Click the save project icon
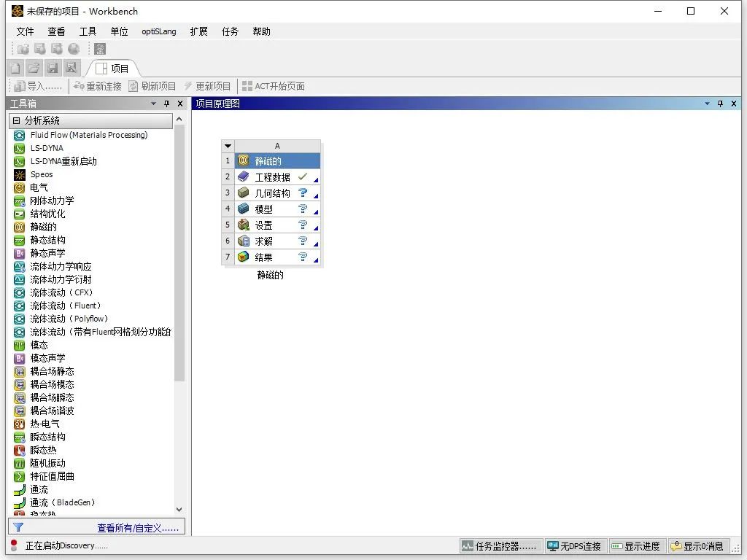 52,67
